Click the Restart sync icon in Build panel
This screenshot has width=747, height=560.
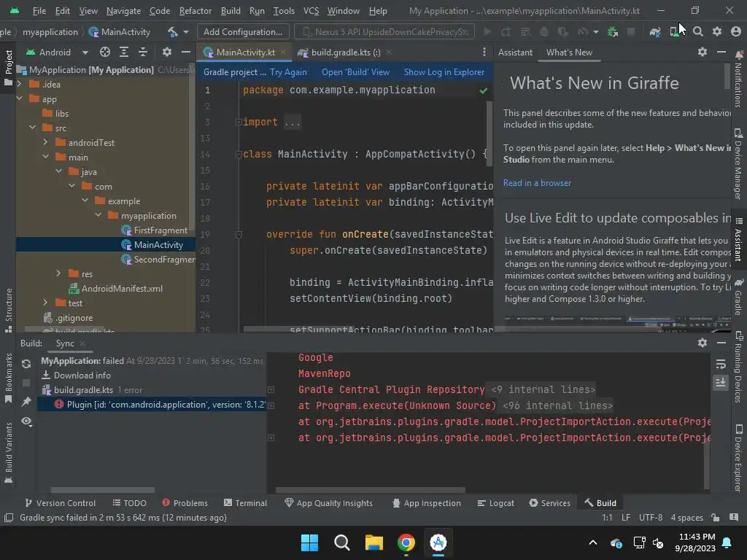(x=26, y=364)
